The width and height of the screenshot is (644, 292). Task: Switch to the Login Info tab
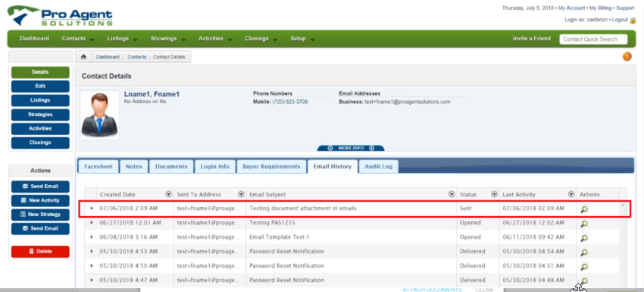tap(215, 167)
